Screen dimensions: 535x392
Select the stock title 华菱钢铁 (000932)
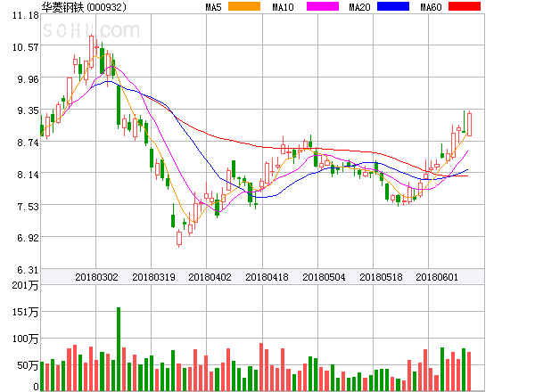pyautogui.click(x=84, y=7)
